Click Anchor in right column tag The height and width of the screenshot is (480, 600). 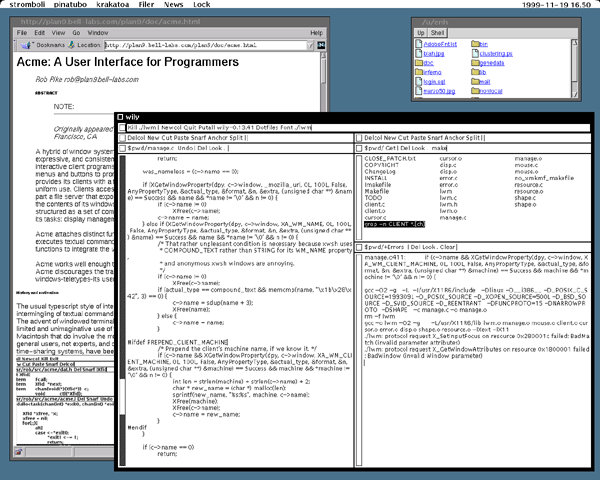coord(454,138)
